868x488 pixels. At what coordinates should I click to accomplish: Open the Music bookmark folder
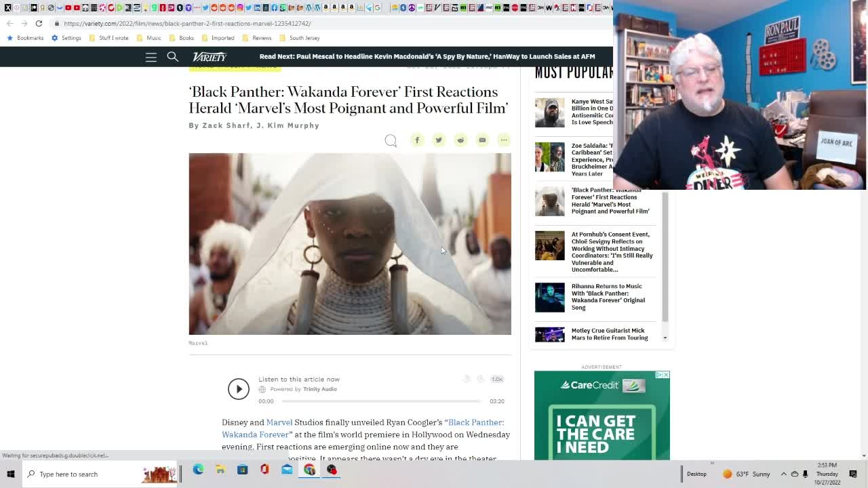[149, 38]
